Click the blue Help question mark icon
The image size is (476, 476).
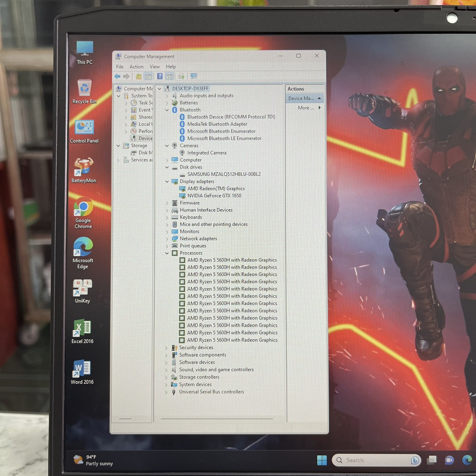160,76
